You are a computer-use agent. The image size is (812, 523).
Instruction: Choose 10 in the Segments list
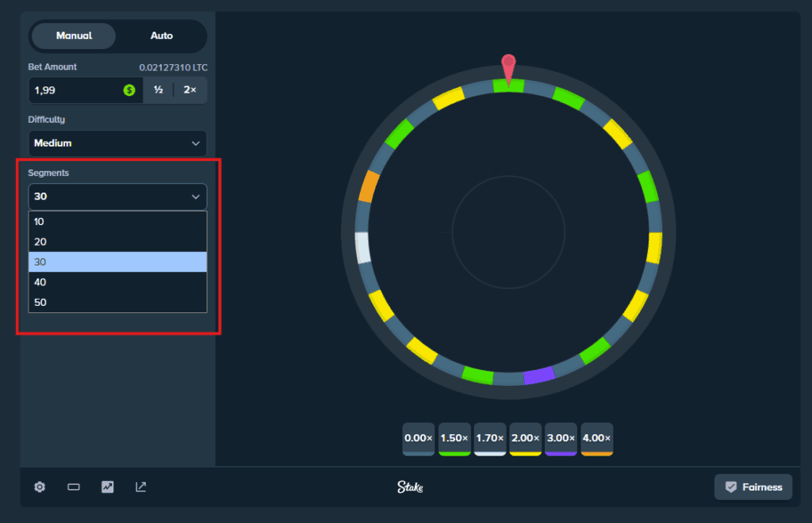pos(117,222)
